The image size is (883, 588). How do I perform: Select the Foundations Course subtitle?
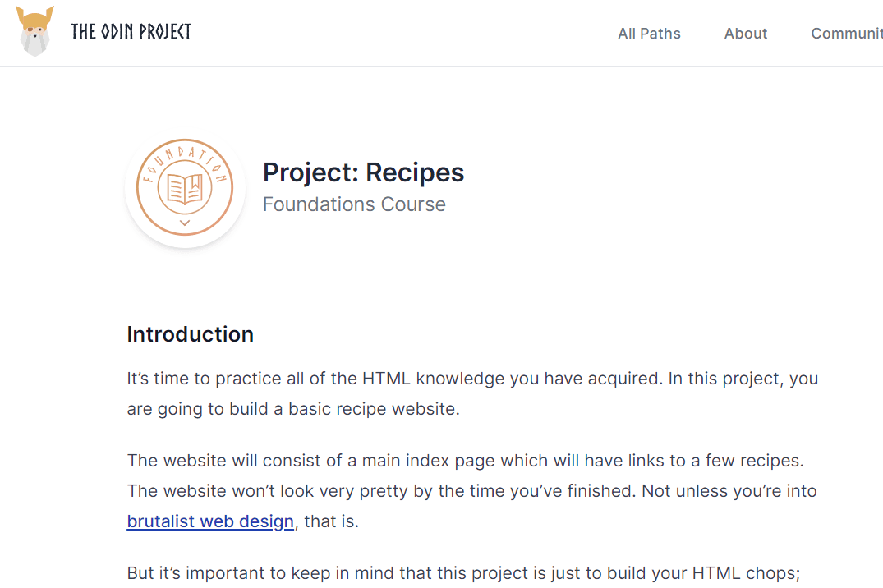[x=354, y=204]
